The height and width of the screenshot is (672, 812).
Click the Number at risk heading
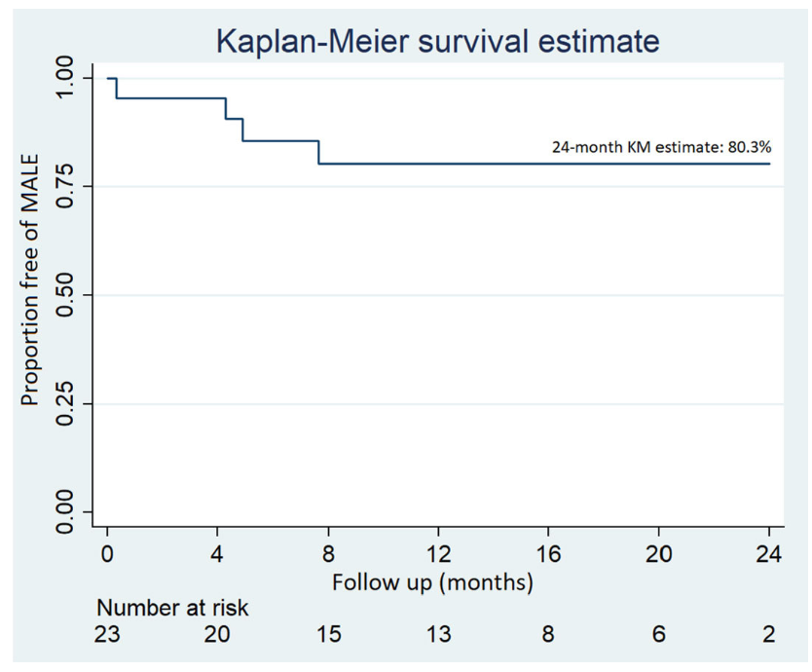(x=173, y=609)
